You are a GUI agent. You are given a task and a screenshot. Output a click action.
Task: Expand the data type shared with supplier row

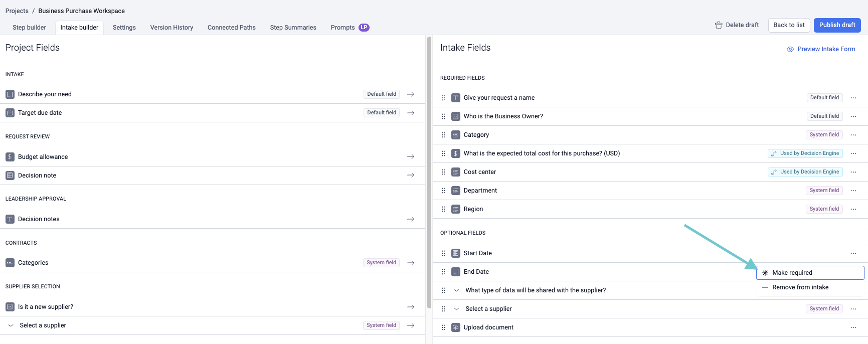point(456,290)
